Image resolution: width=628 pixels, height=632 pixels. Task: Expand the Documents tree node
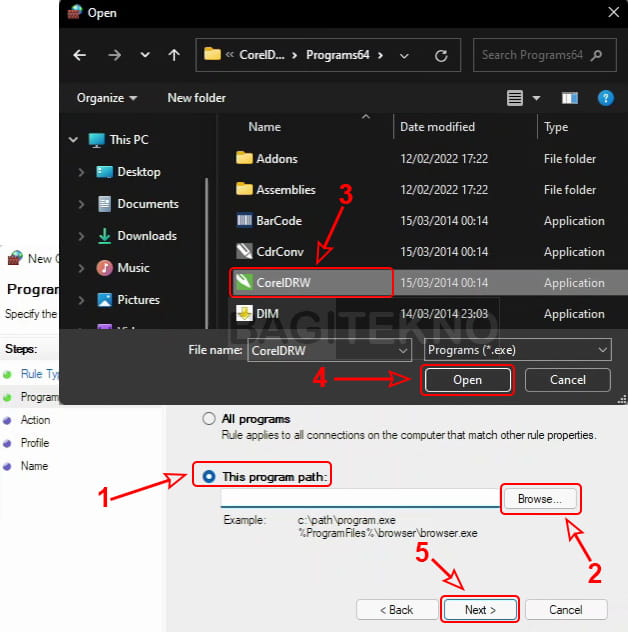pyautogui.click(x=81, y=204)
